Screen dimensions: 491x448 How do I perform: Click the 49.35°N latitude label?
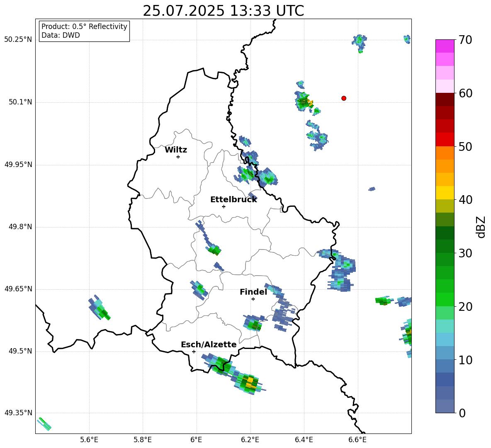pos(18,413)
